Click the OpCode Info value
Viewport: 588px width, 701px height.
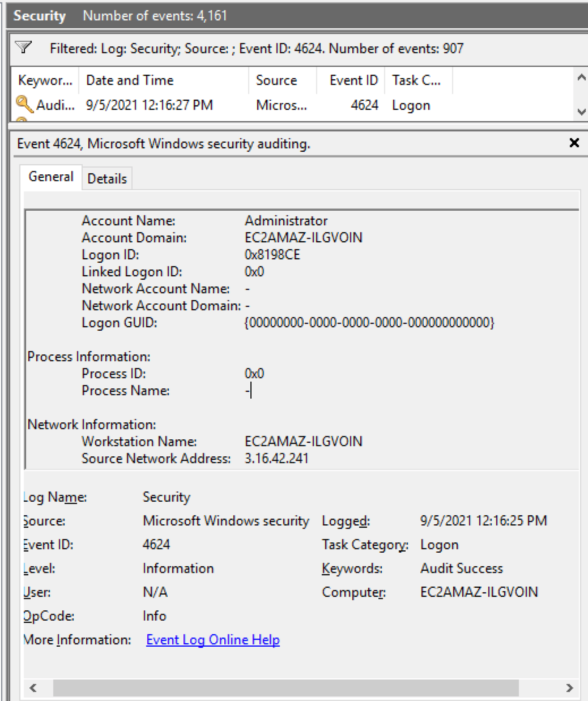[155, 616]
